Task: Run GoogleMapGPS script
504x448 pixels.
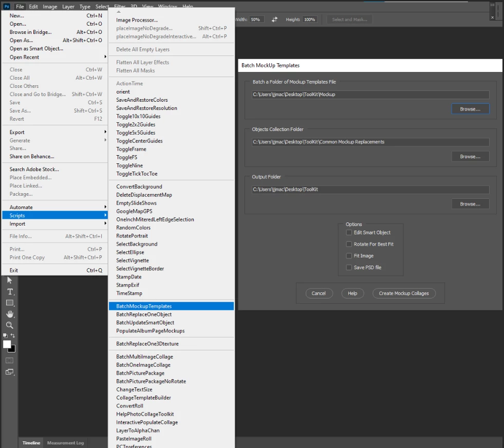Action: click(171, 211)
